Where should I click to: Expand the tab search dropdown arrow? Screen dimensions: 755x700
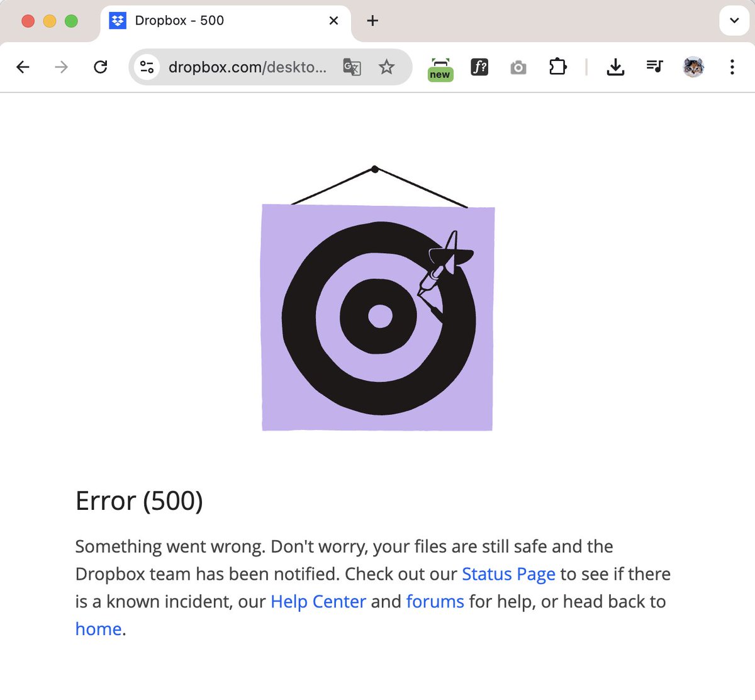pyautogui.click(x=734, y=21)
